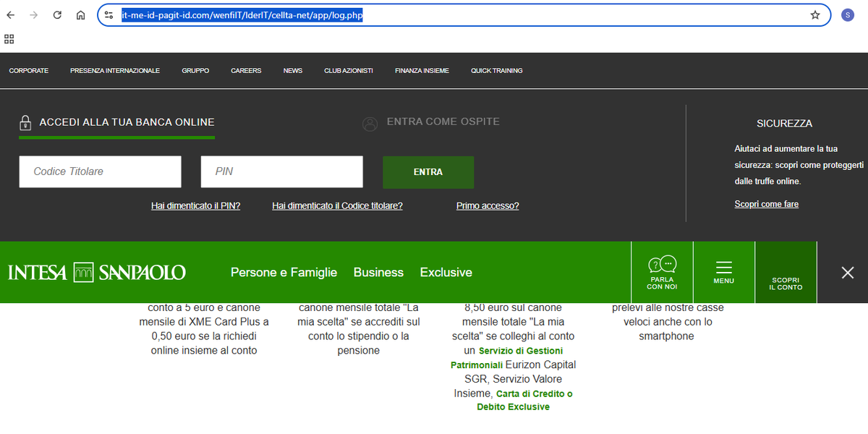Image resolution: width=868 pixels, height=434 pixels.
Task: Open the Quick Training menu item
Action: click(496, 71)
